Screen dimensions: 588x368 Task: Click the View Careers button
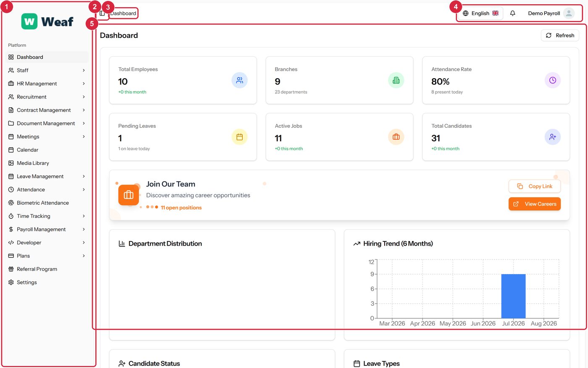[x=535, y=204]
